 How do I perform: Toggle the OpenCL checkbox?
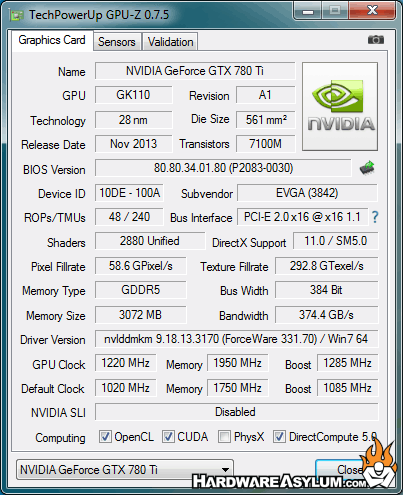105,437
